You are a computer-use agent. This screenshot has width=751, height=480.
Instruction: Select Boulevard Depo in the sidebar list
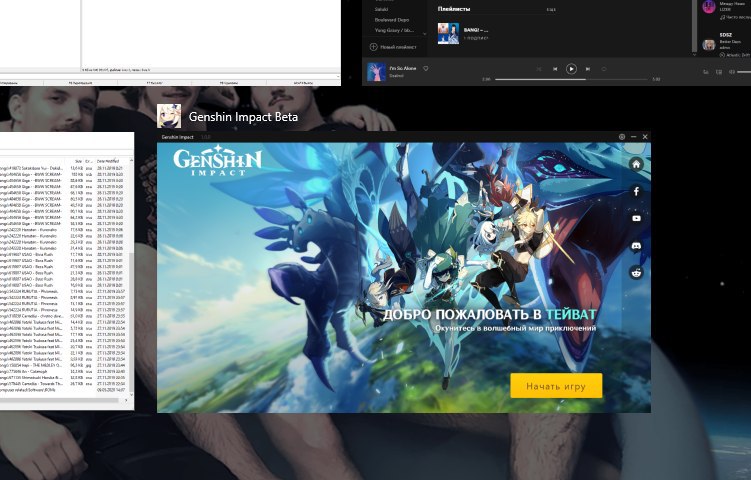coord(392,20)
